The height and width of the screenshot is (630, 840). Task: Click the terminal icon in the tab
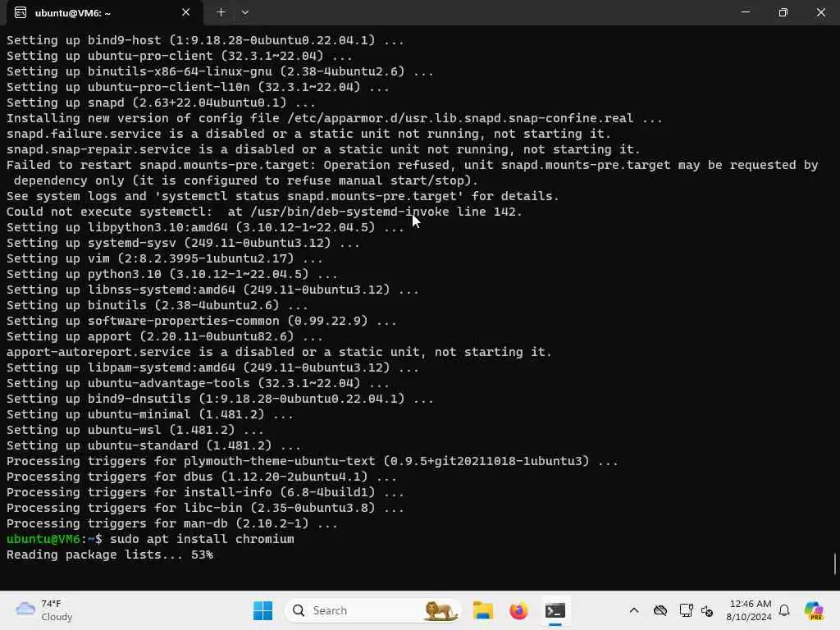coord(21,13)
